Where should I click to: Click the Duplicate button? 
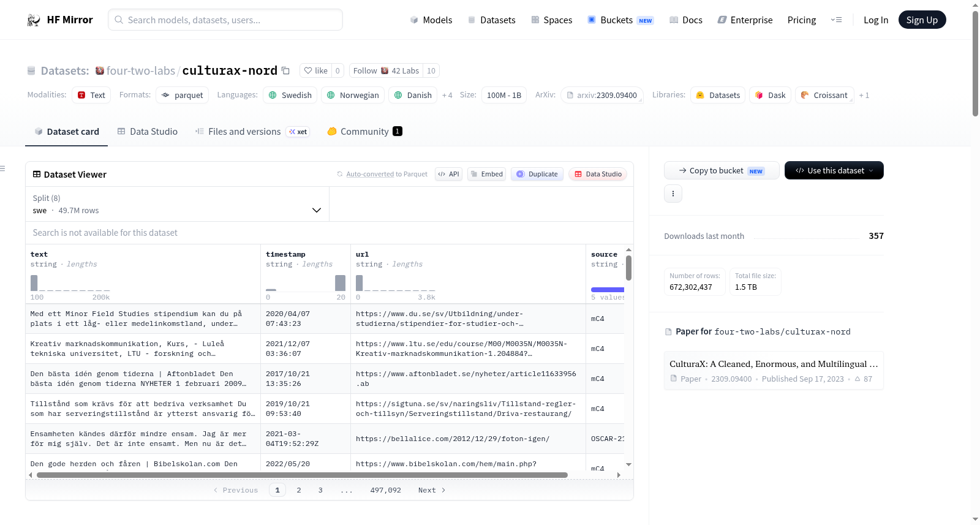click(x=537, y=174)
